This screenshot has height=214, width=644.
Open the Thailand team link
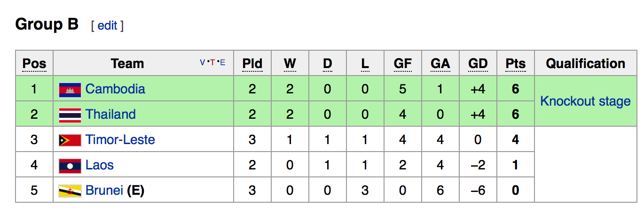tap(110, 115)
